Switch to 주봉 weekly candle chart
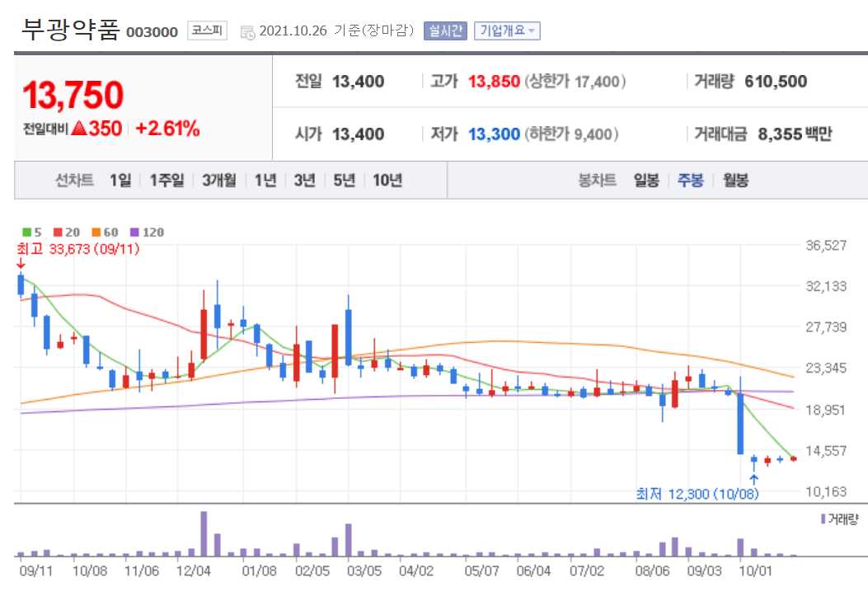 coord(690,181)
